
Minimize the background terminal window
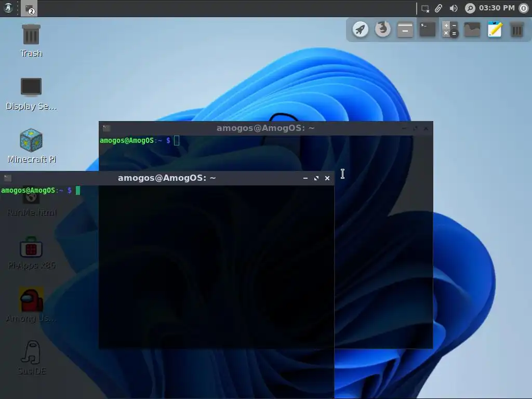point(404,128)
